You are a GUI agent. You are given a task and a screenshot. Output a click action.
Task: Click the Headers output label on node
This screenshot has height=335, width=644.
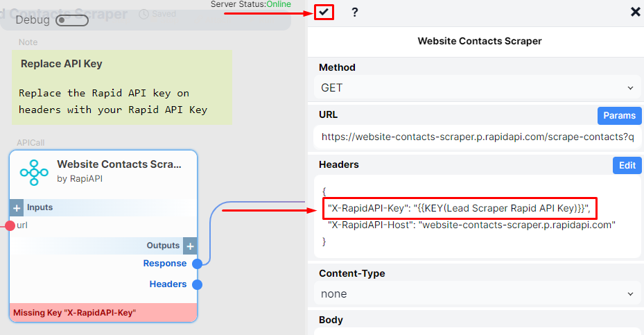tap(168, 284)
